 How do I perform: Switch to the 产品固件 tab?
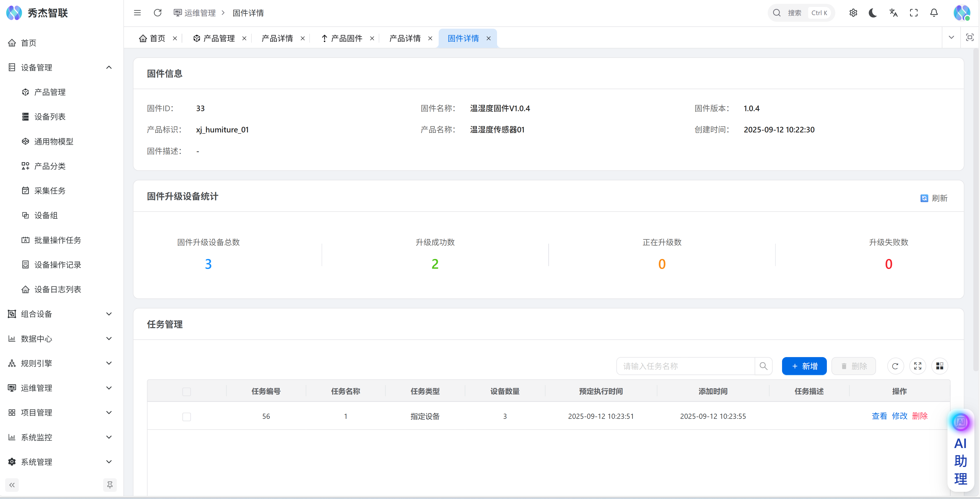coord(346,38)
